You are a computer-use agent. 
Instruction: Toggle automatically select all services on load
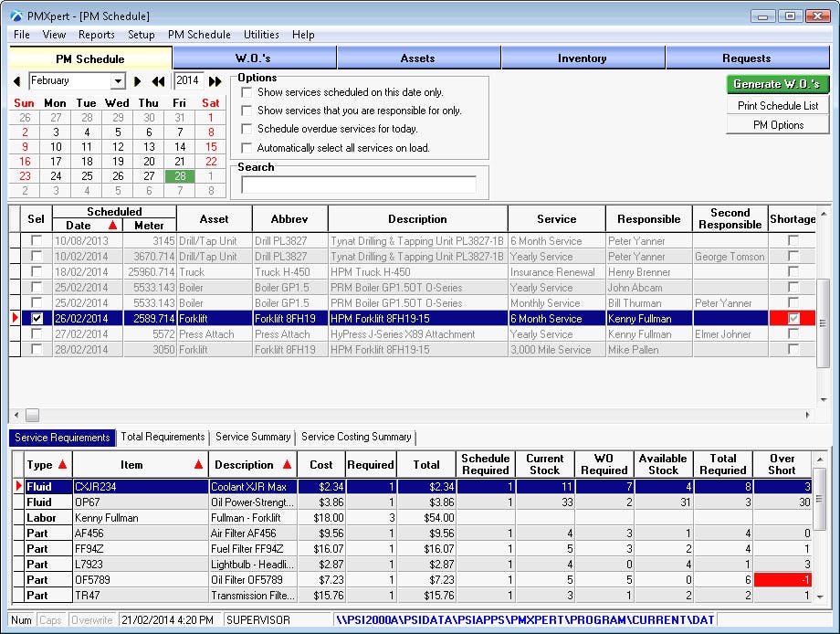coord(247,147)
